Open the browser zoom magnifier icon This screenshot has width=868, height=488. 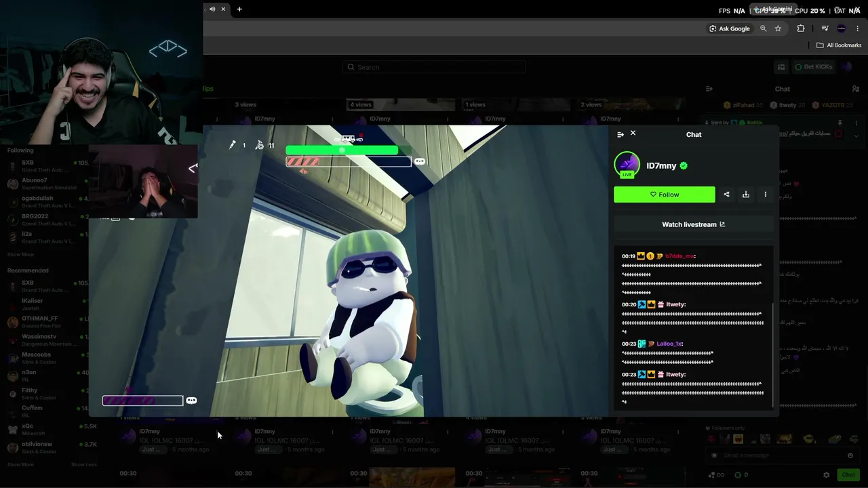764,28
